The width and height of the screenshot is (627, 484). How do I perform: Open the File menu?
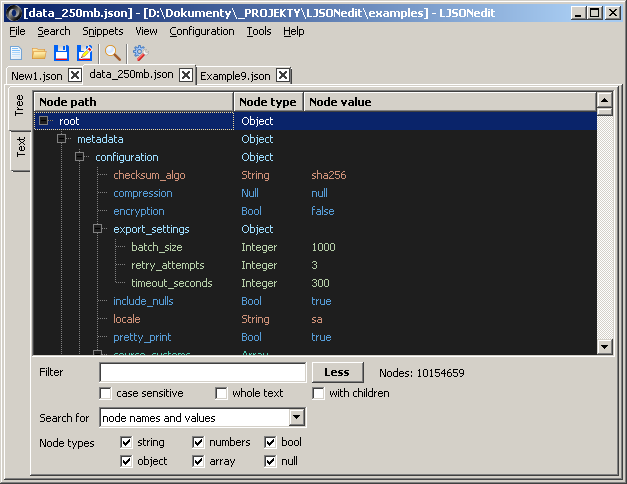point(17,31)
